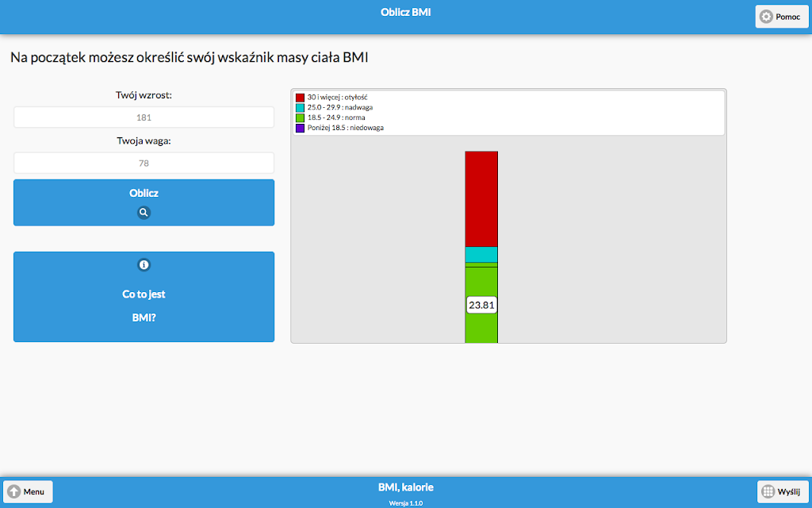
Task: Send results with Wyślij button
Action: pyautogui.click(x=782, y=491)
